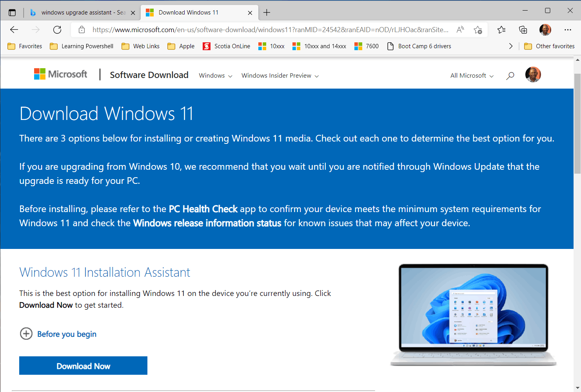Screen dimensions: 581x392
Task: Reload the current page
Action: point(57,30)
